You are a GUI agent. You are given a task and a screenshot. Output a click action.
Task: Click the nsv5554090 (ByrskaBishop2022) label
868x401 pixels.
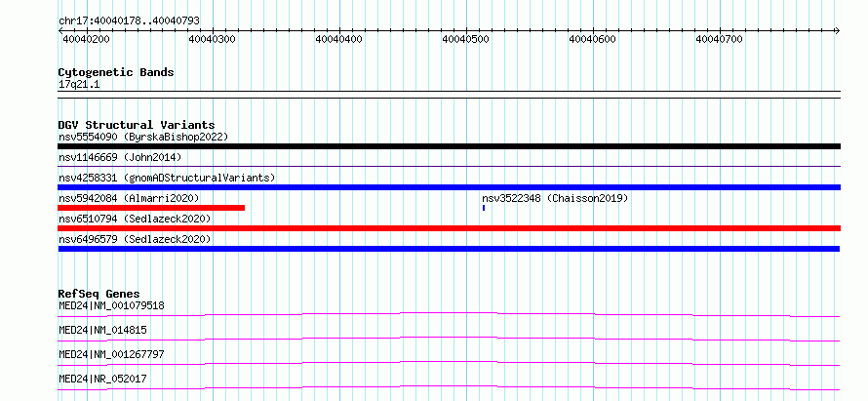(x=143, y=137)
